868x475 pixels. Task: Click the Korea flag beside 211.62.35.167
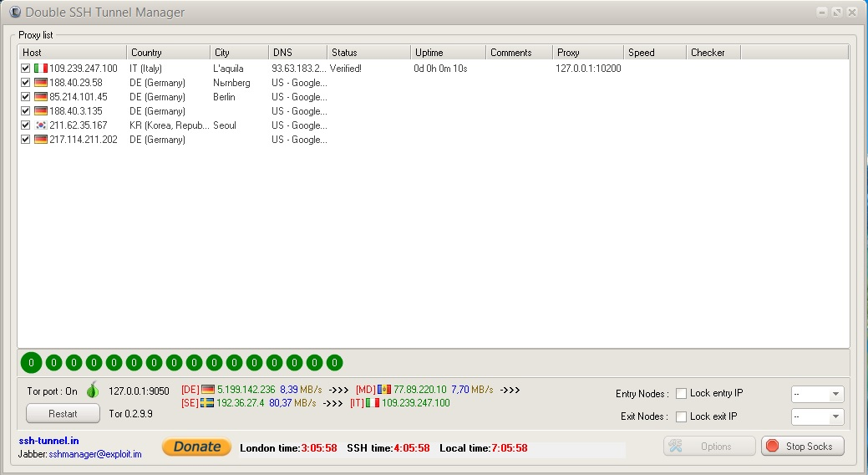point(40,125)
